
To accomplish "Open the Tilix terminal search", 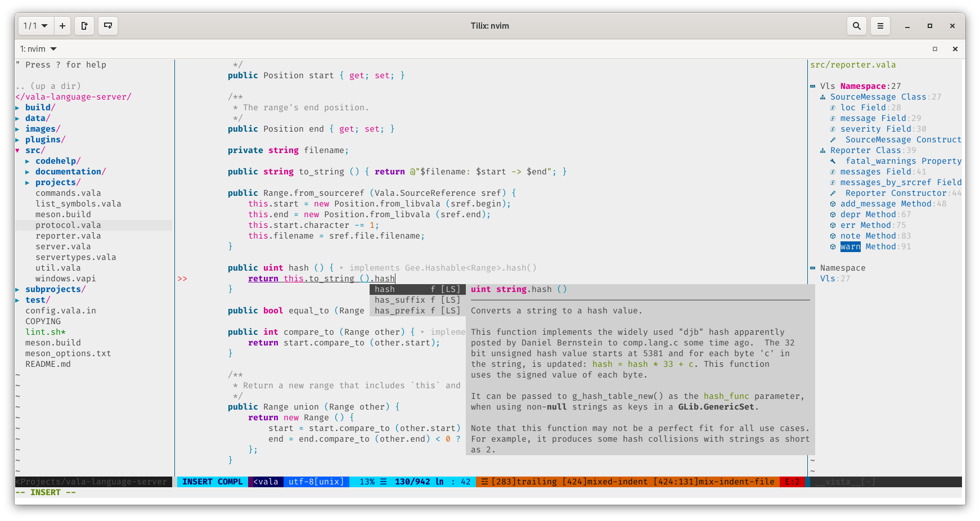I will [x=856, y=26].
